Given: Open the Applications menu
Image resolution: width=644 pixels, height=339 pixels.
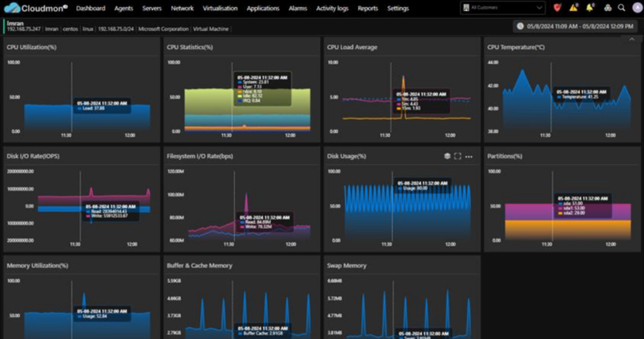Looking at the screenshot, I should coord(263,8).
